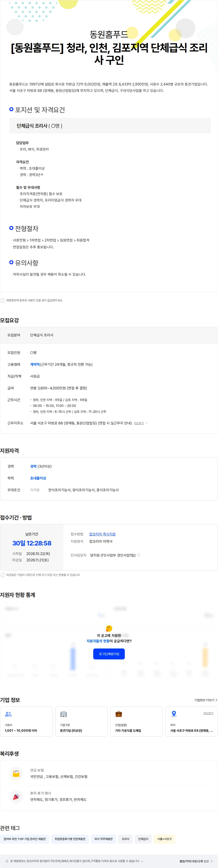The image size is (218, 868).
Task: Click 한식조리기능사 certificate text
Action: (59, 490)
